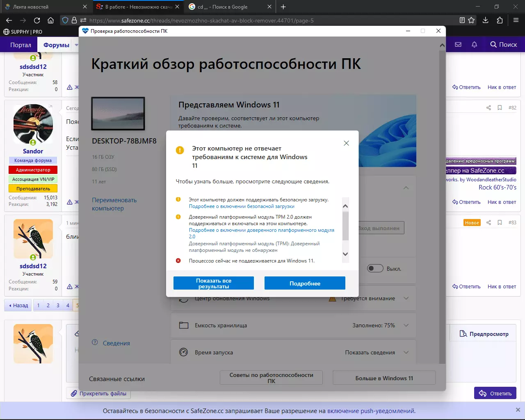Screen dimensions: 525x420
Task: Click yellow warning icon in dialog header
Action: point(180,150)
